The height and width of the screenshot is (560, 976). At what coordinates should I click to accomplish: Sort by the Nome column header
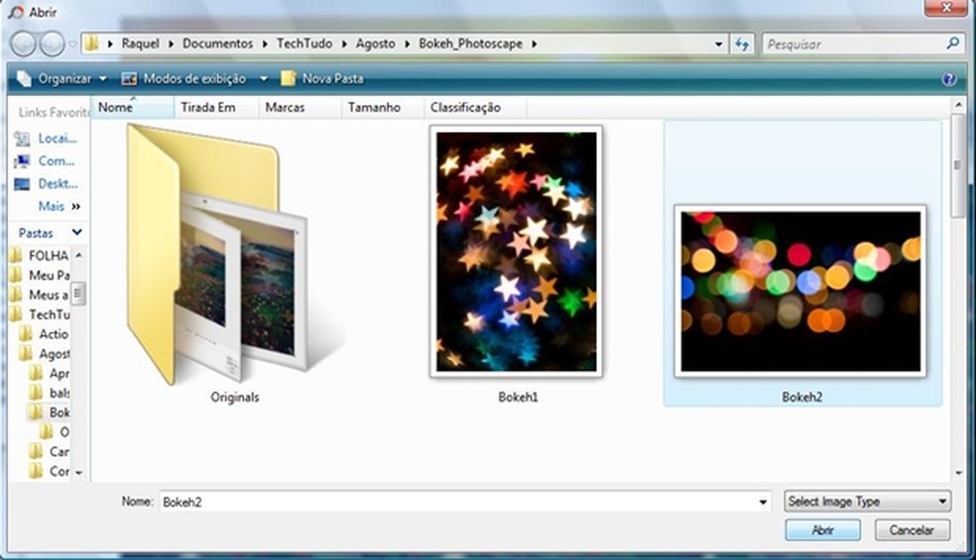[x=132, y=107]
